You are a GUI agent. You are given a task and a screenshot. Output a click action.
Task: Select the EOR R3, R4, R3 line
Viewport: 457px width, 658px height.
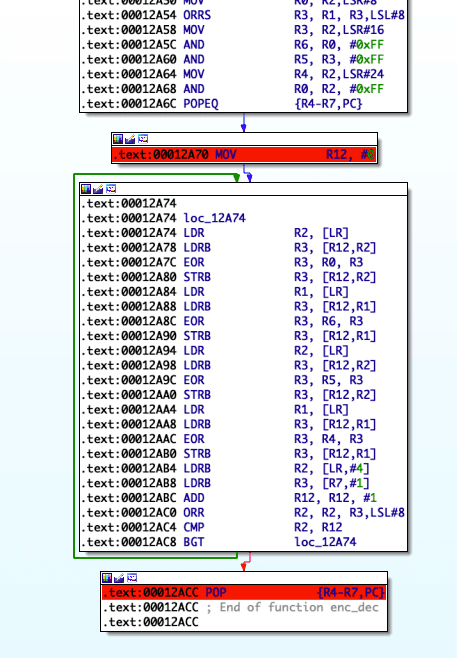222,439
